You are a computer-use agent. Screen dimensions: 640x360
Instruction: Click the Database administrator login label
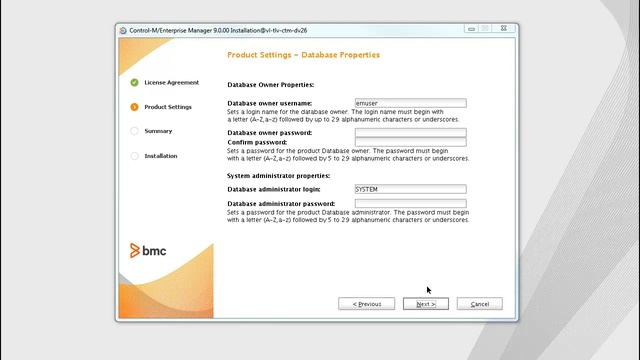[273, 189]
